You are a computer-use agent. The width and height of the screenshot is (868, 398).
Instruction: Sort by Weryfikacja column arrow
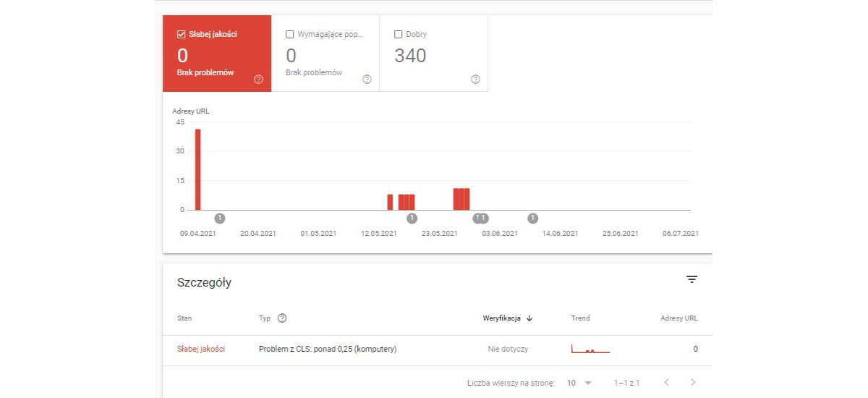point(529,318)
